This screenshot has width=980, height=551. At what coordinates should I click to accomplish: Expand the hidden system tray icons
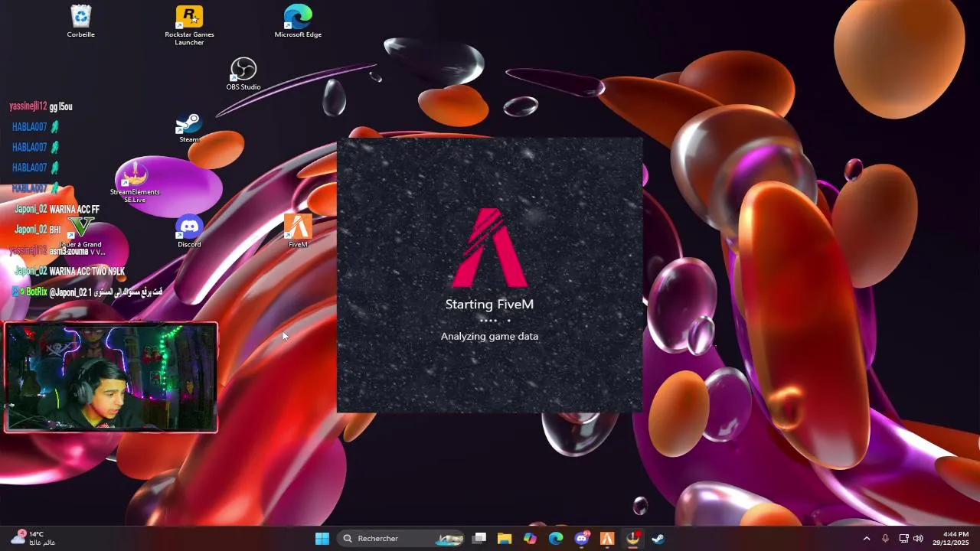pos(867,539)
